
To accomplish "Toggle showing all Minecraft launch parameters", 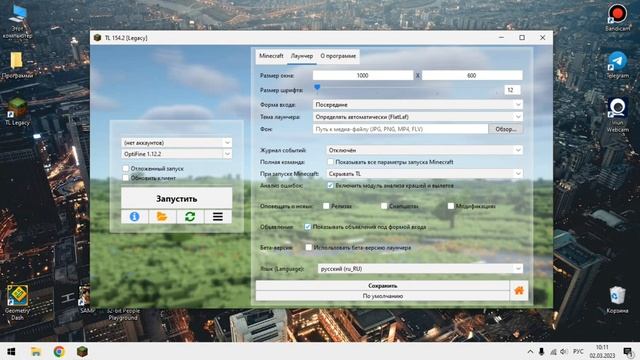I will tap(331, 162).
